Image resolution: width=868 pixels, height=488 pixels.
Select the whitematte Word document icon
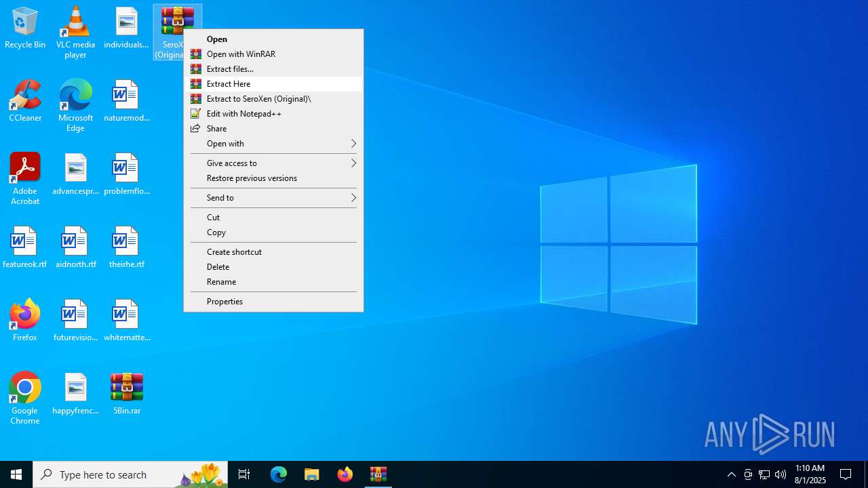(126, 321)
